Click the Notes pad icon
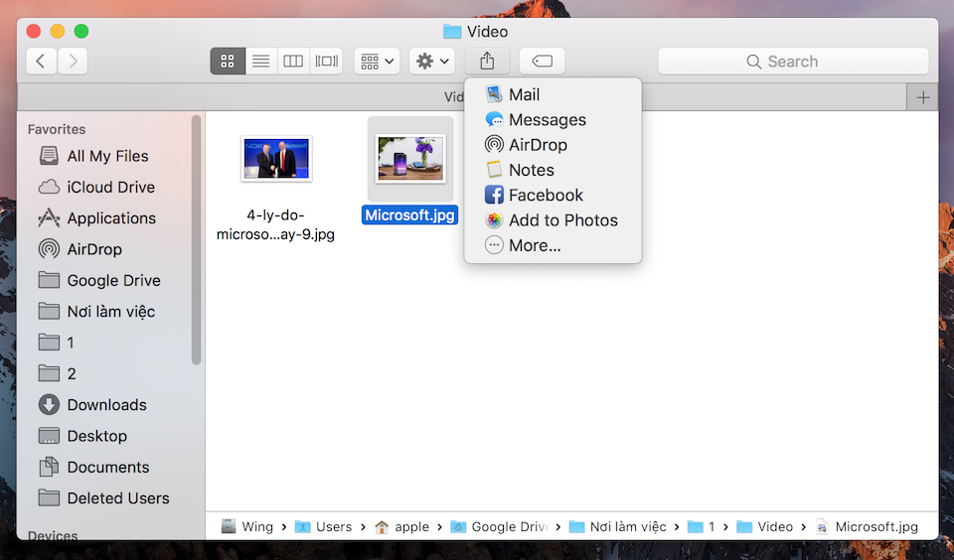 pyautogui.click(x=494, y=170)
